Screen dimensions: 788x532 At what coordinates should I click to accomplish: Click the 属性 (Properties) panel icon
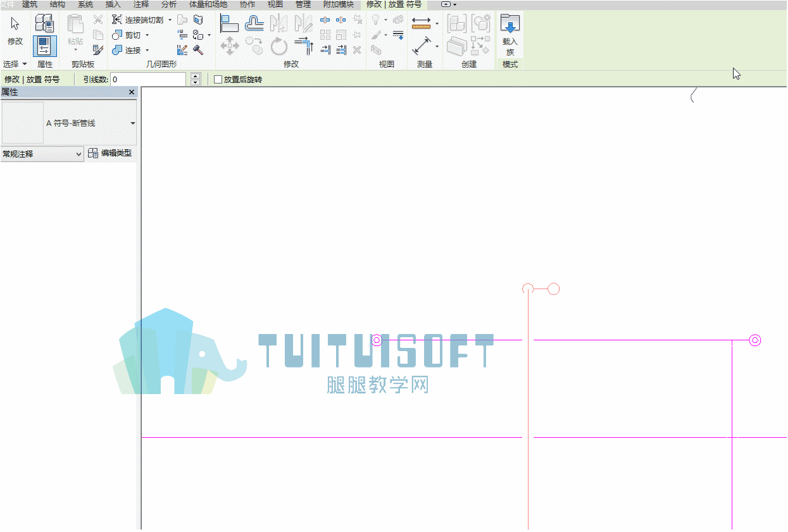[44, 46]
